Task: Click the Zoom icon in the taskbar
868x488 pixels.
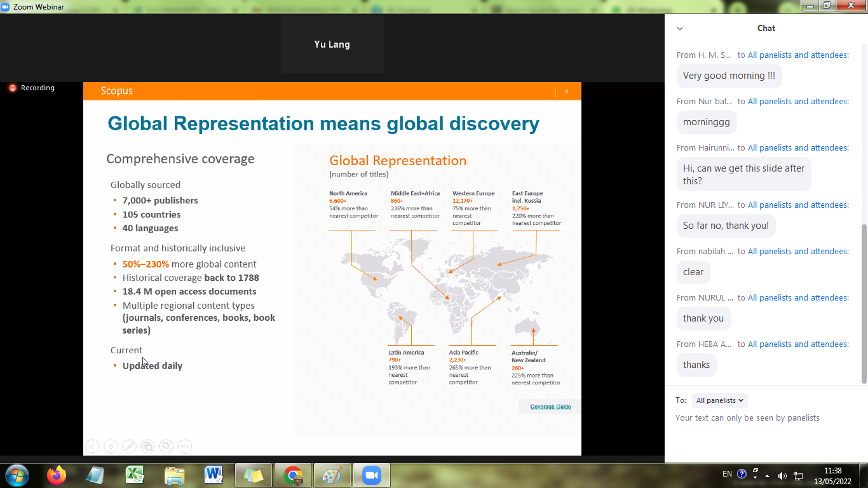Action: [x=372, y=475]
